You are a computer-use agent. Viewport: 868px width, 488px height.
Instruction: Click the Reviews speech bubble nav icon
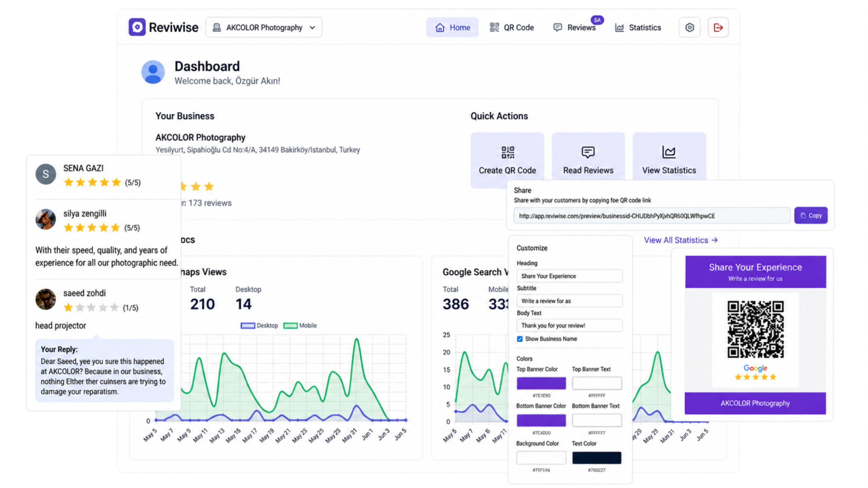pos(557,27)
